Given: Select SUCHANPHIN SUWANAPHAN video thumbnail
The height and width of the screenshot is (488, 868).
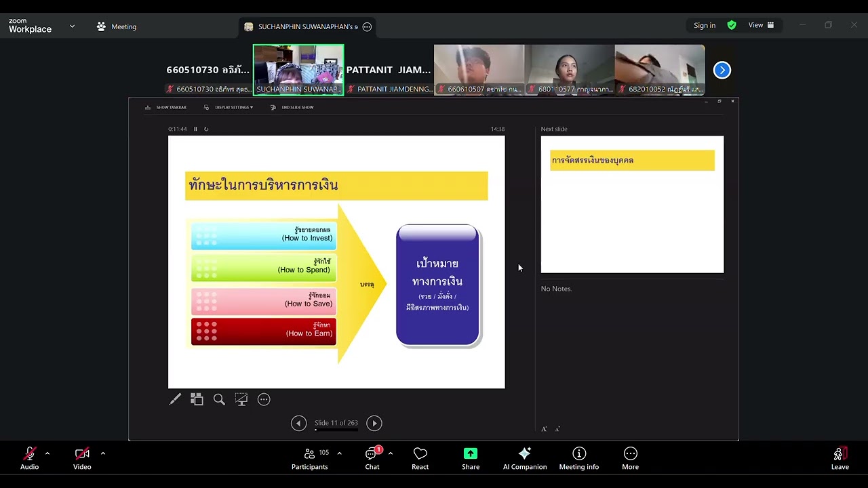Looking at the screenshot, I should [x=298, y=70].
